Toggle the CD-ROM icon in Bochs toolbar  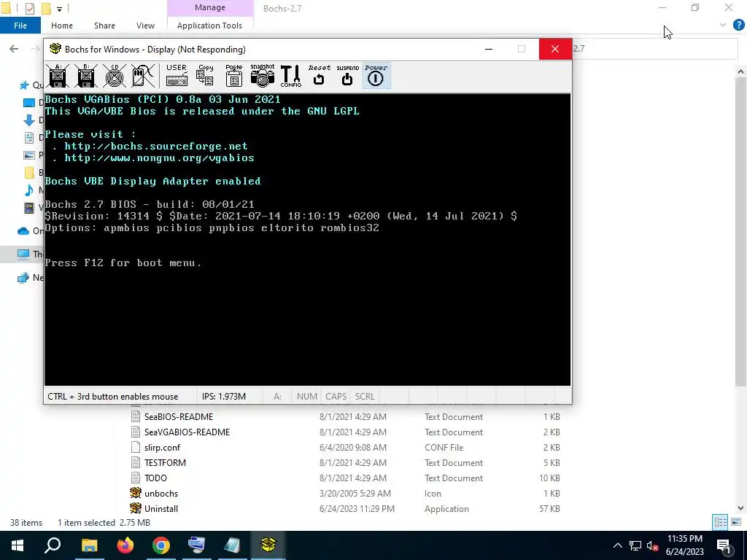tap(115, 76)
